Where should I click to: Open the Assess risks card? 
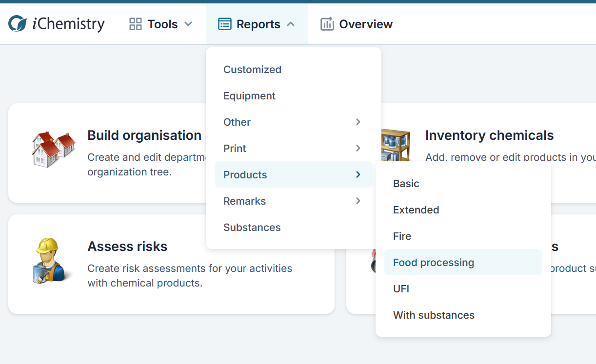pos(127,247)
